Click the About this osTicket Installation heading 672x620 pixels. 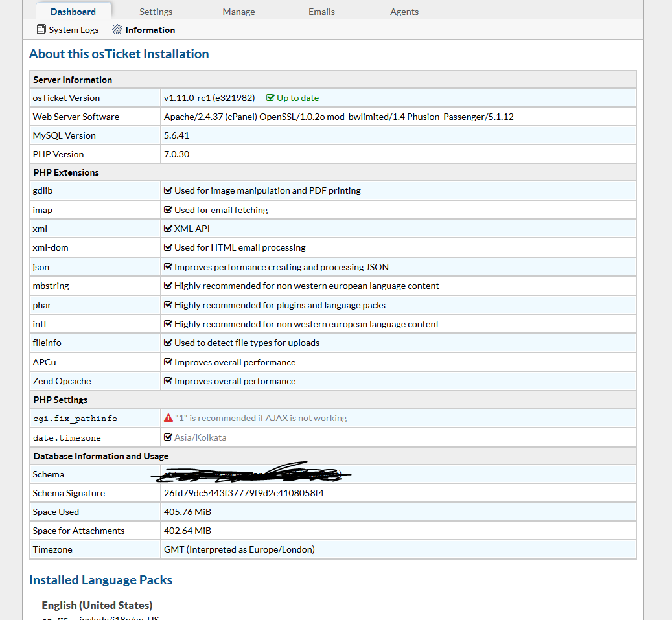(119, 54)
